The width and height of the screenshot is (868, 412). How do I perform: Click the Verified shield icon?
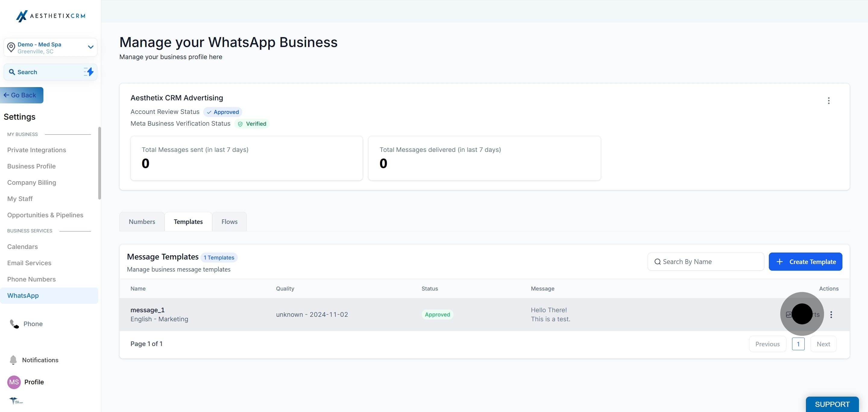(240, 124)
